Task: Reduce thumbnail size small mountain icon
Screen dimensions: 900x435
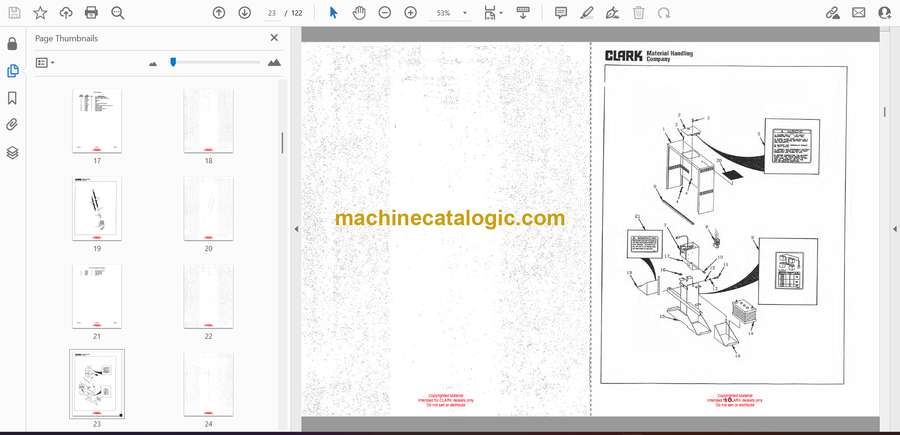Action: tap(153, 64)
